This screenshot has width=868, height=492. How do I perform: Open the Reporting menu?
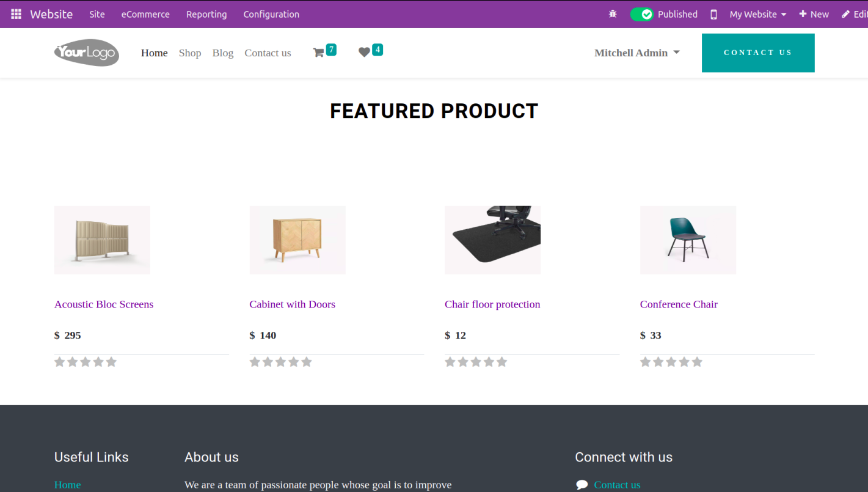pyautogui.click(x=206, y=14)
